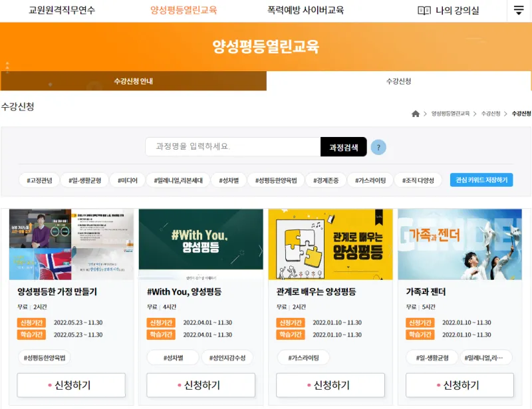This screenshot has width=532, height=409.
Task: Open thumbnail of #With You, 양성평등
Action: click(201, 244)
